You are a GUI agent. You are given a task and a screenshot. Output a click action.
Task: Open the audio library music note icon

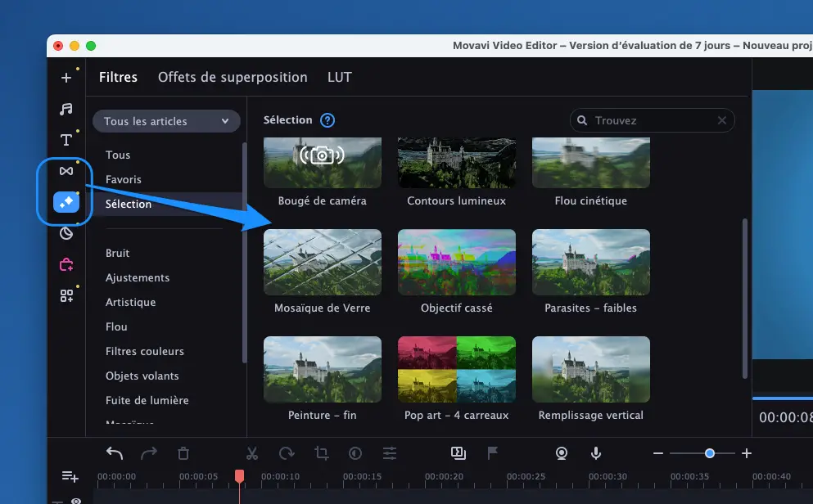[x=66, y=109]
